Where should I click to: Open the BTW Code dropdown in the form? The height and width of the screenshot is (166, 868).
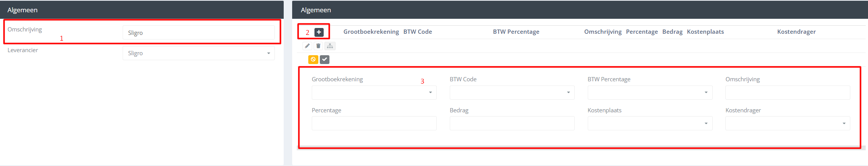[x=512, y=92]
